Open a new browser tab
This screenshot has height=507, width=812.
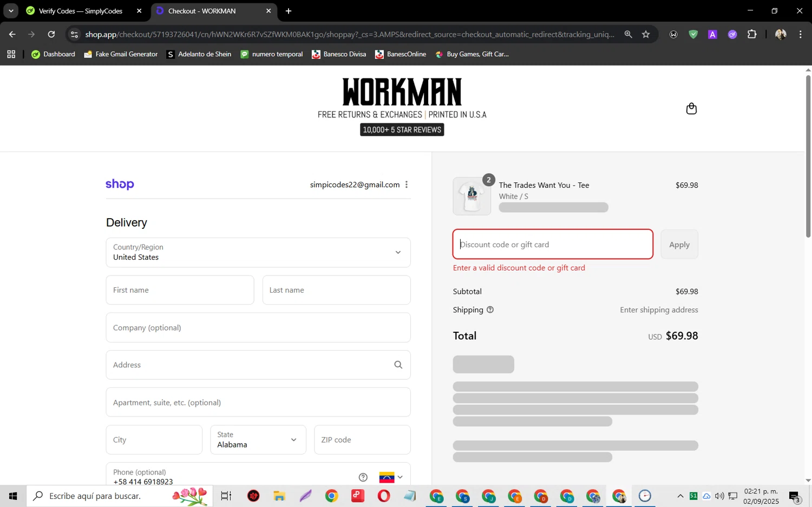pos(289,11)
